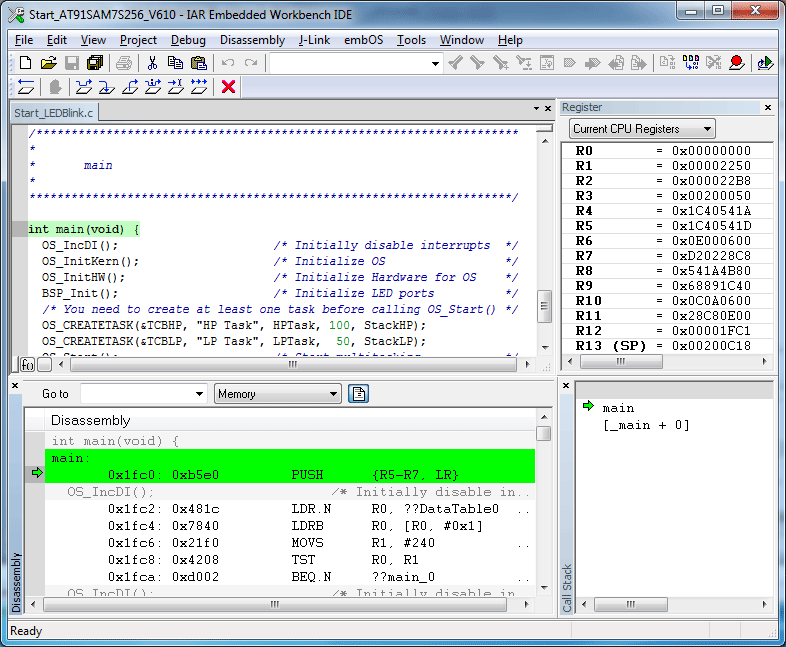Click the MOVS R1, #240 disassembly line
This screenshot has height=647, width=786.
click(x=290, y=543)
